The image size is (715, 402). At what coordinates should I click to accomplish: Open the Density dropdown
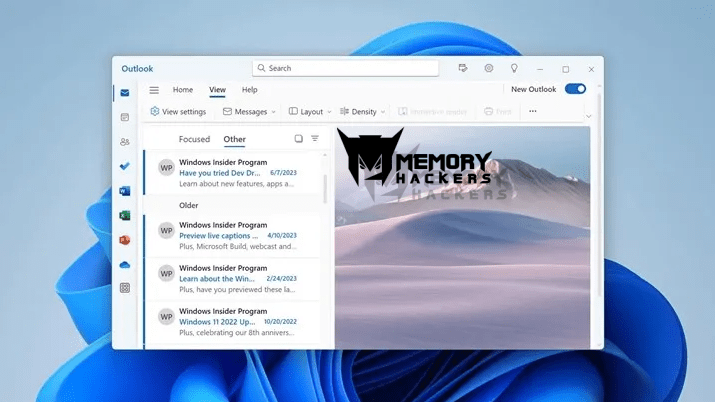tap(363, 112)
